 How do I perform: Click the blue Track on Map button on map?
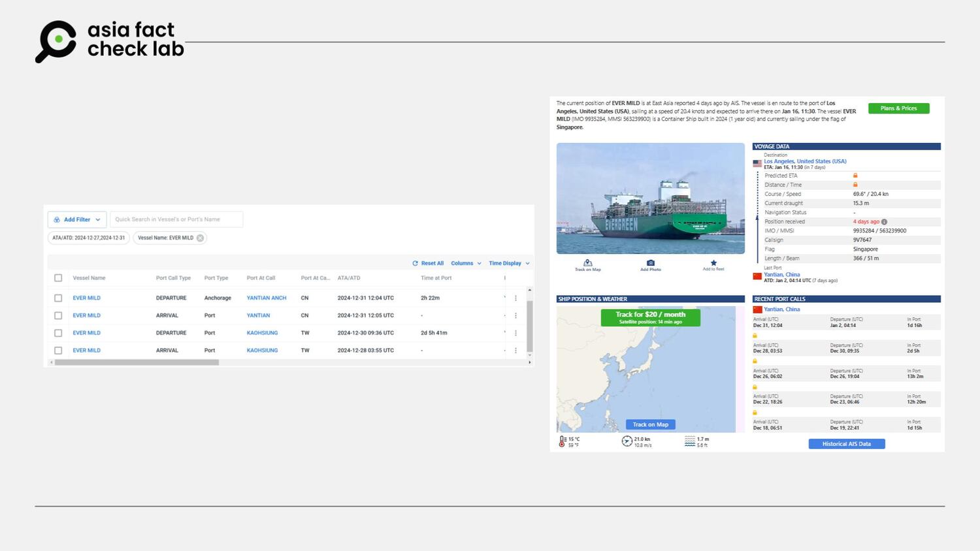(650, 424)
